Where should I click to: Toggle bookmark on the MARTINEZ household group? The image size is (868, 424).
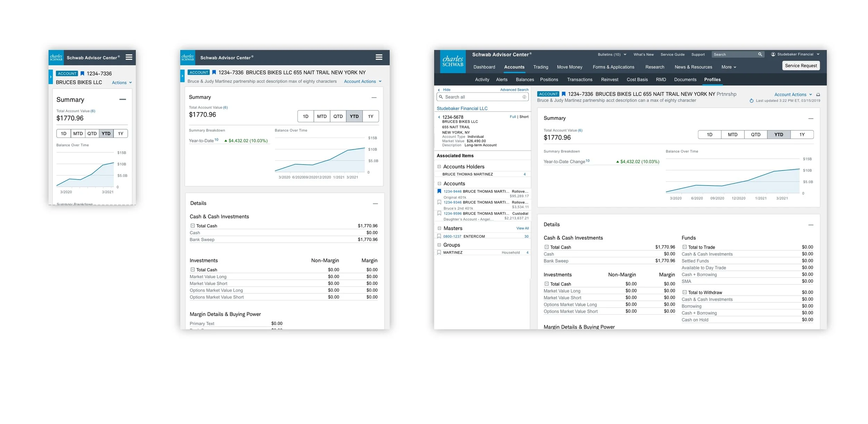tap(439, 252)
